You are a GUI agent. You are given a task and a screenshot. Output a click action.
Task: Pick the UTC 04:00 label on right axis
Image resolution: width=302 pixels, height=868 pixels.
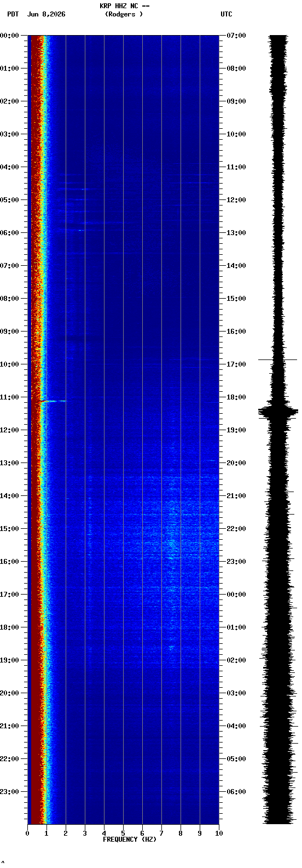(236, 726)
